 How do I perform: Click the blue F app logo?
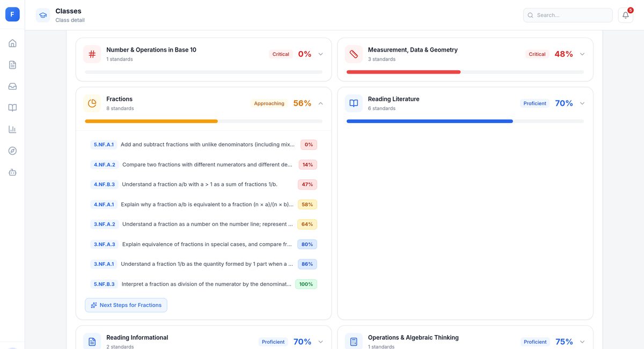pos(12,14)
